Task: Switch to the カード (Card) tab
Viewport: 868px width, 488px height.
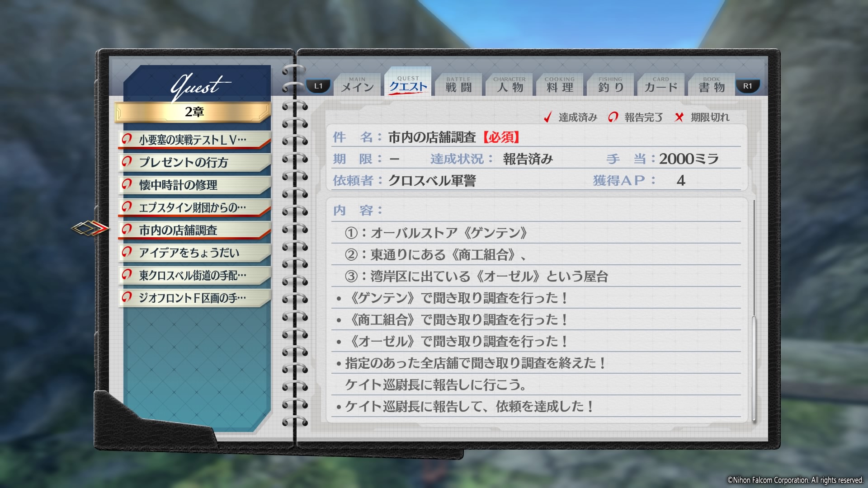Action: pyautogui.click(x=661, y=84)
